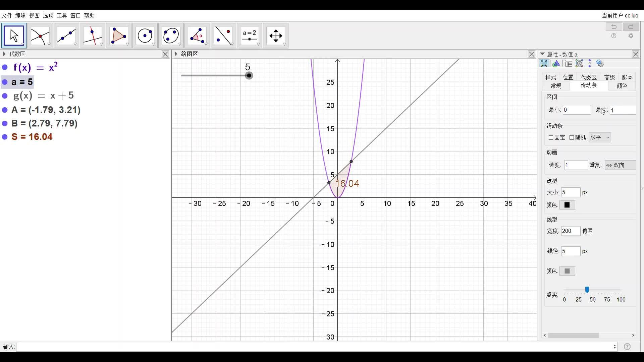Switch to the 脚本 tab
The height and width of the screenshot is (362, 644).
627,77
